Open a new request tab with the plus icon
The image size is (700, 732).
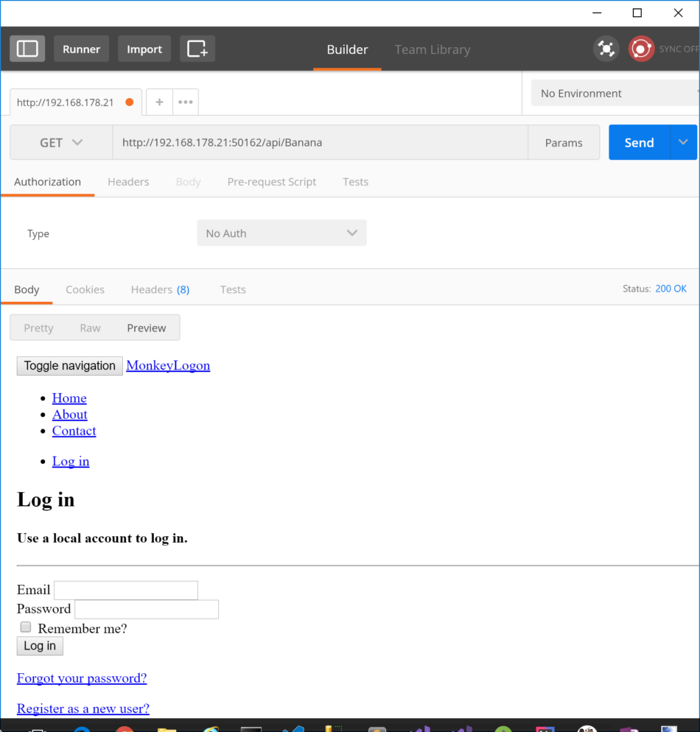pyautogui.click(x=159, y=102)
